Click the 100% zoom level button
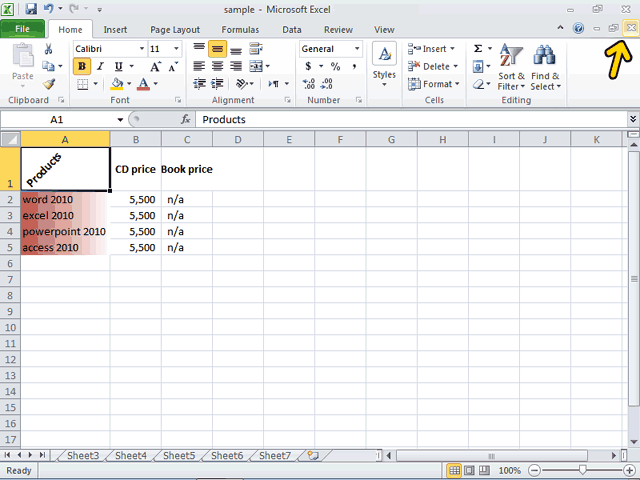 509,471
